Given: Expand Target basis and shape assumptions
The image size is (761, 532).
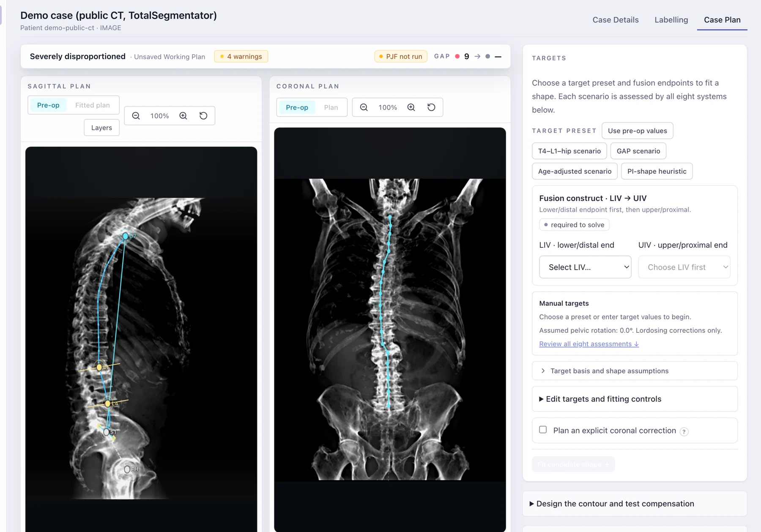Looking at the screenshot, I should 635,371.
